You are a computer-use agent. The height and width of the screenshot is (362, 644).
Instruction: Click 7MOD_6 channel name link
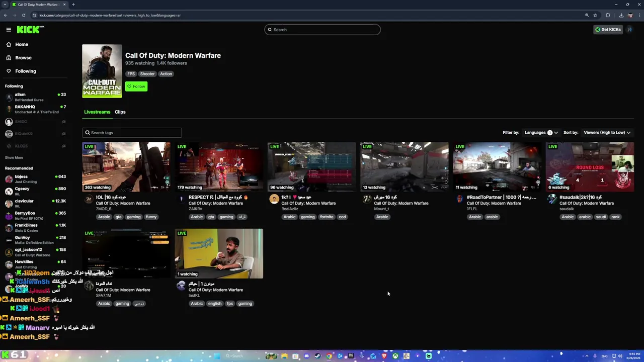104,209
